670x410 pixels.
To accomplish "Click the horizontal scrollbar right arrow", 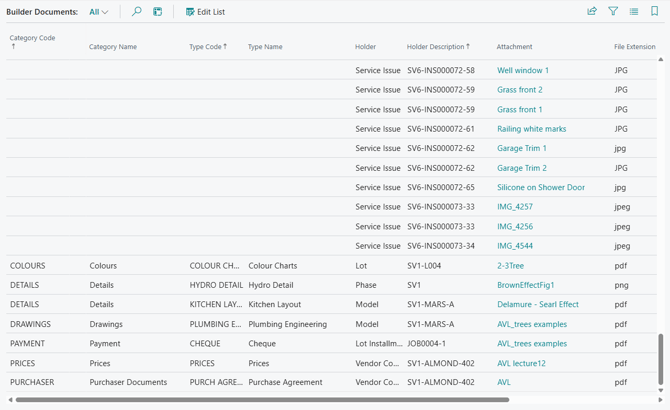I will pyautogui.click(x=661, y=400).
